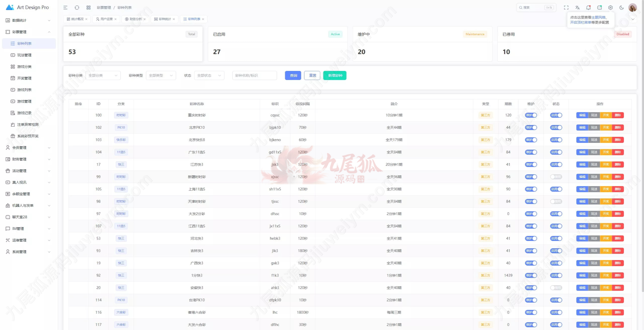Switch to dark mode with moon icon
Viewport: 644px width, 330px height.
pos(621,8)
